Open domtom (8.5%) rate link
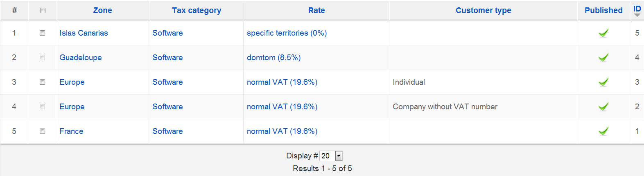This screenshot has width=644, height=176. (273, 58)
